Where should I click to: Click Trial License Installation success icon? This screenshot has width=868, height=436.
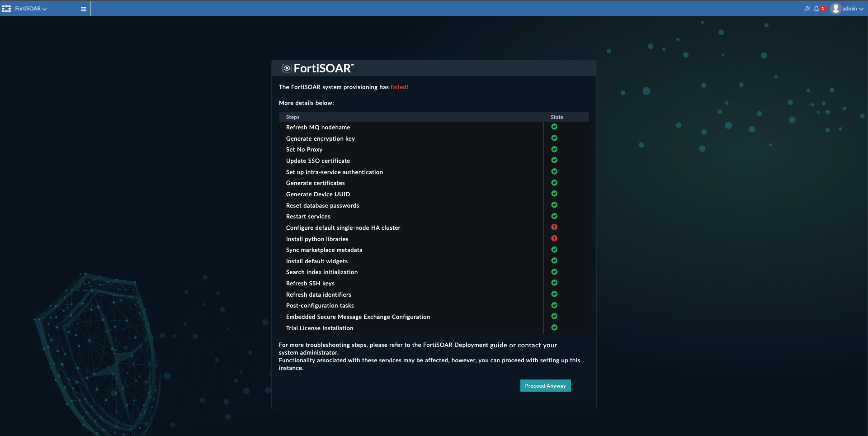coord(554,327)
